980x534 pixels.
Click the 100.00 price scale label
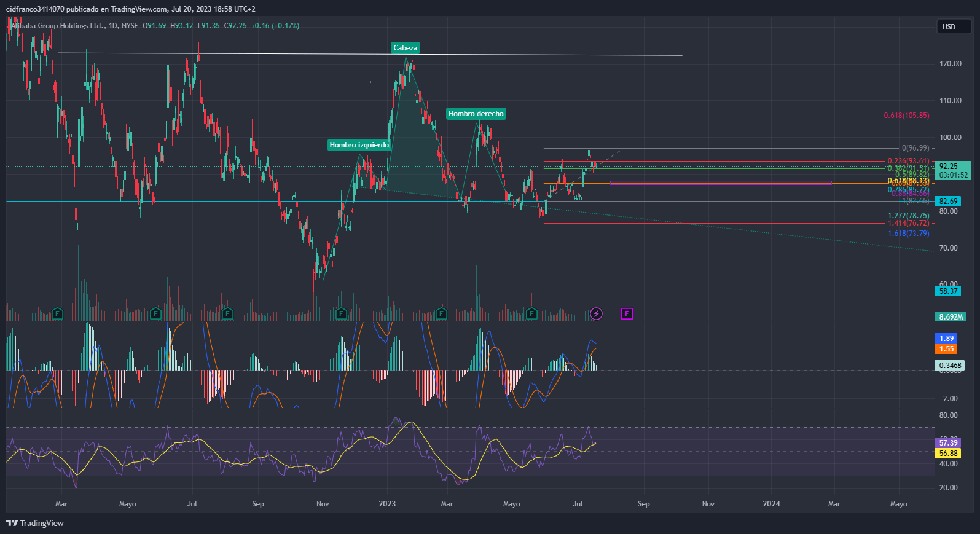tap(951, 138)
